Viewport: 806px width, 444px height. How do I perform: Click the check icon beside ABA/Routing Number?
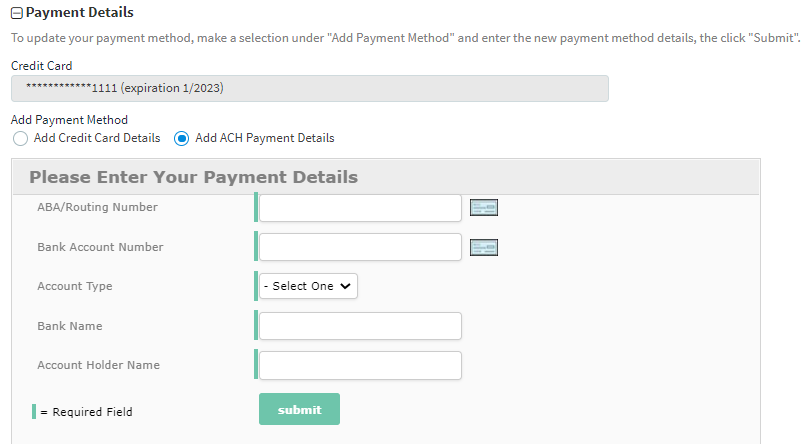click(x=484, y=208)
